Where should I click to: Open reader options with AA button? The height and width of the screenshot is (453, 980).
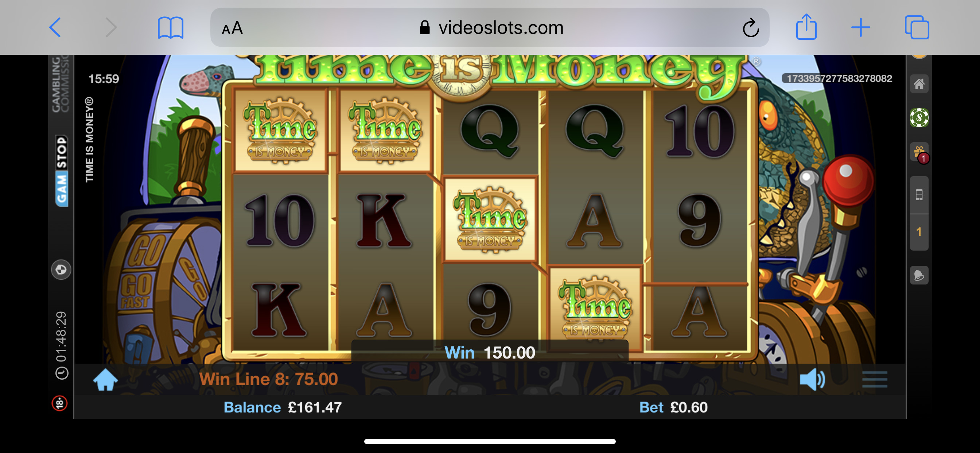(x=232, y=28)
